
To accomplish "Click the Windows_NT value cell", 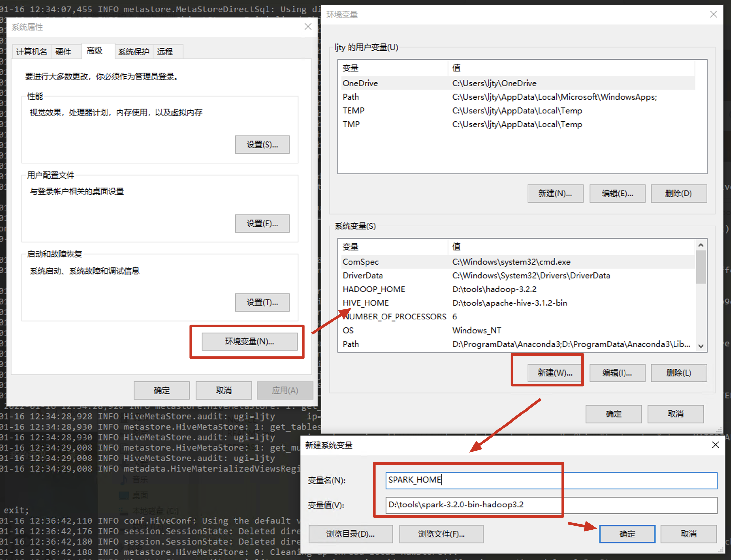I will tap(477, 330).
